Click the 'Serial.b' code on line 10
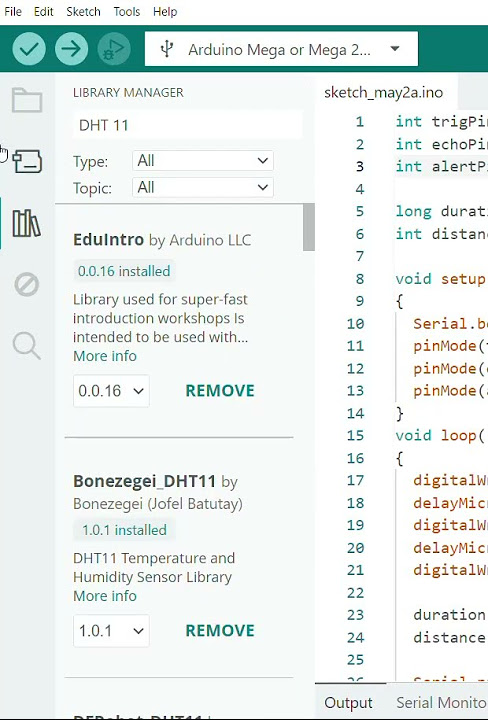 (x=450, y=324)
